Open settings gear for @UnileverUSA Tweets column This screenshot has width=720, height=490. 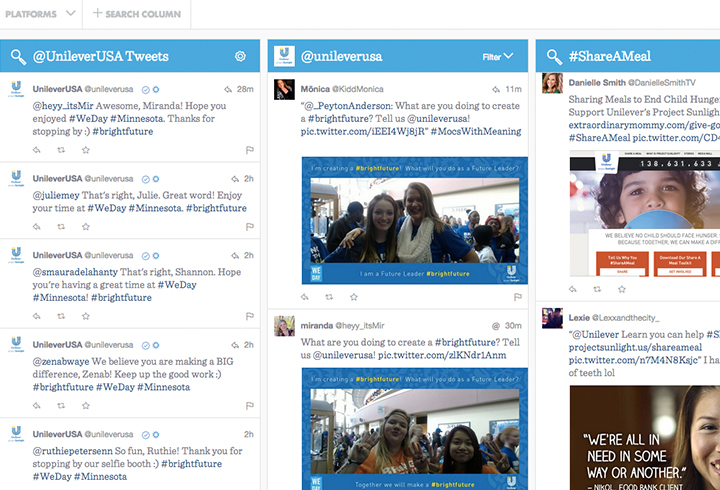coord(240,56)
